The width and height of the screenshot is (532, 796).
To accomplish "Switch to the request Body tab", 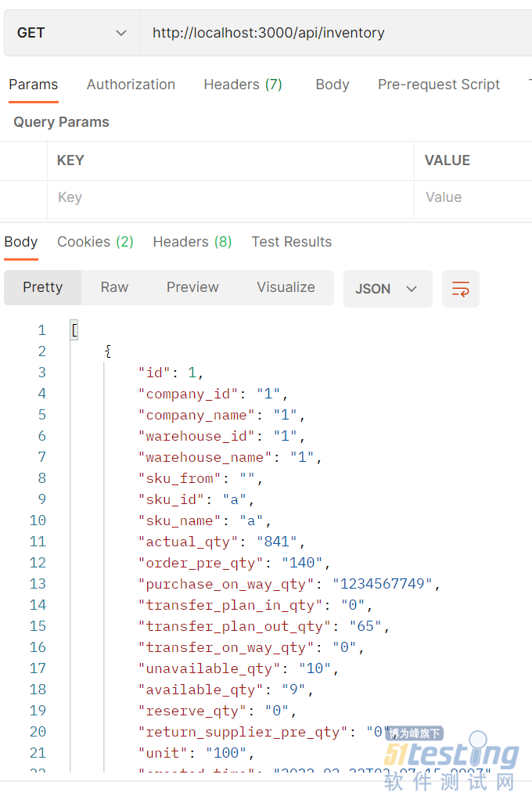I will point(332,85).
